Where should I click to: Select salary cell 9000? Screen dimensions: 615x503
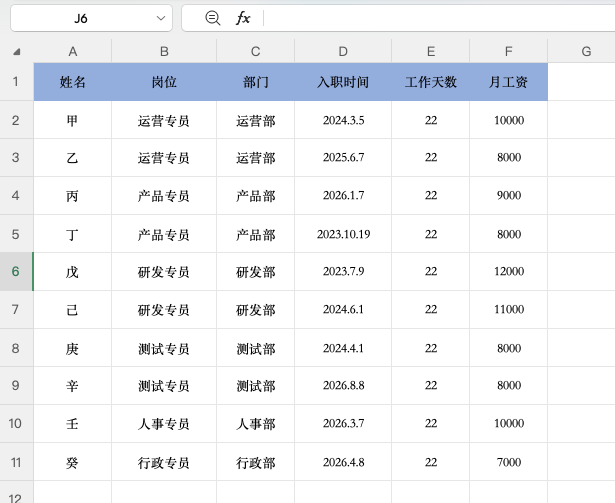(508, 195)
